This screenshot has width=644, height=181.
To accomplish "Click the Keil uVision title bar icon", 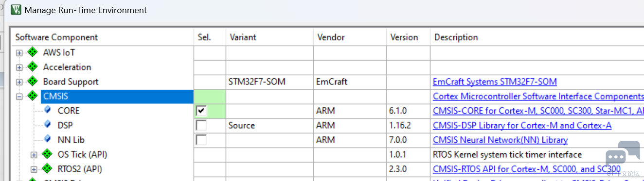I will [x=16, y=10].
